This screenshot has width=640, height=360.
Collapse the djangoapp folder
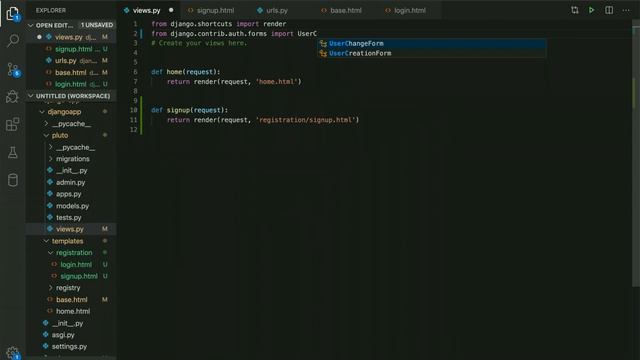pos(42,112)
